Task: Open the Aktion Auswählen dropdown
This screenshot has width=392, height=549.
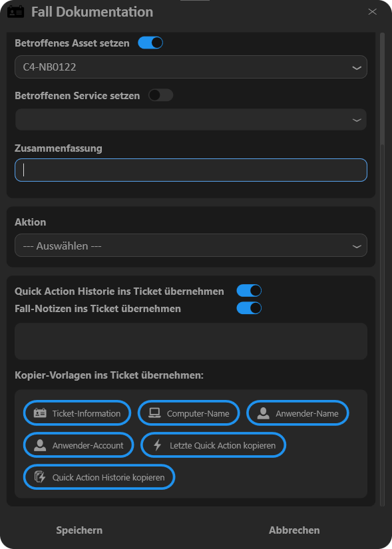Action: (x=191, y=246)
